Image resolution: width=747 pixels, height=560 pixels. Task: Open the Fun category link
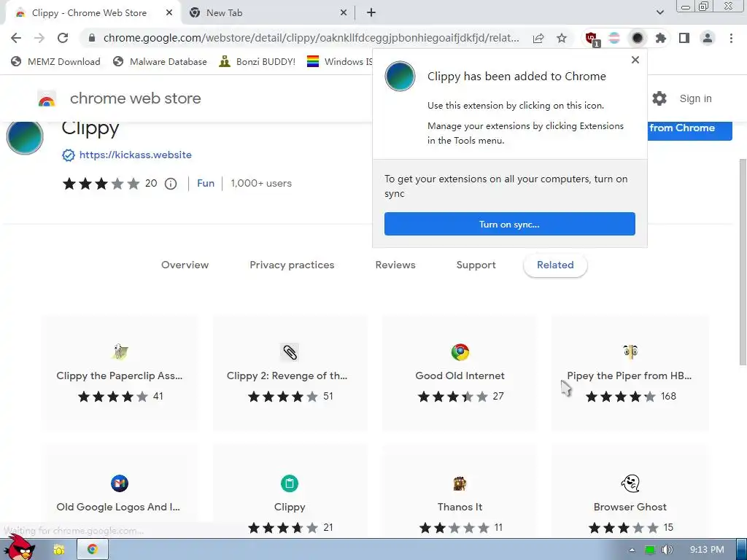pyautogui.click(x=206, y=183)
